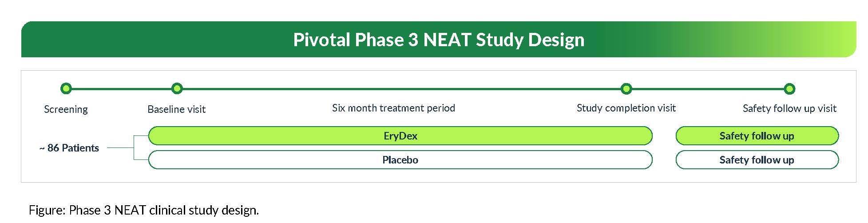Image resolution: width=868 pixels, height=223 pixels.
Task: Click the Pivotal Phase 3 NEAT title
Action: point(439,40)
